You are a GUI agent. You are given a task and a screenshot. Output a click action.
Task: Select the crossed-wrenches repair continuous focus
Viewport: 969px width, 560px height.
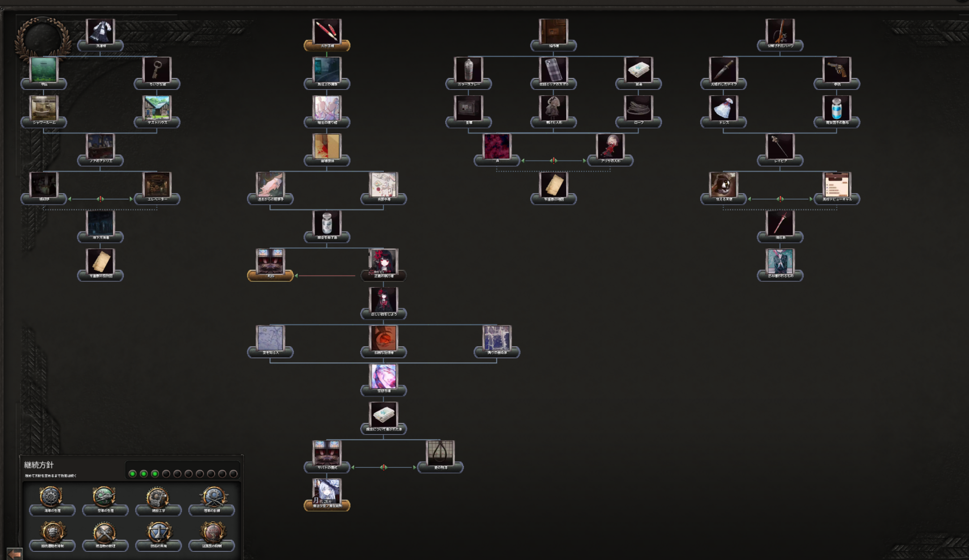105,536
